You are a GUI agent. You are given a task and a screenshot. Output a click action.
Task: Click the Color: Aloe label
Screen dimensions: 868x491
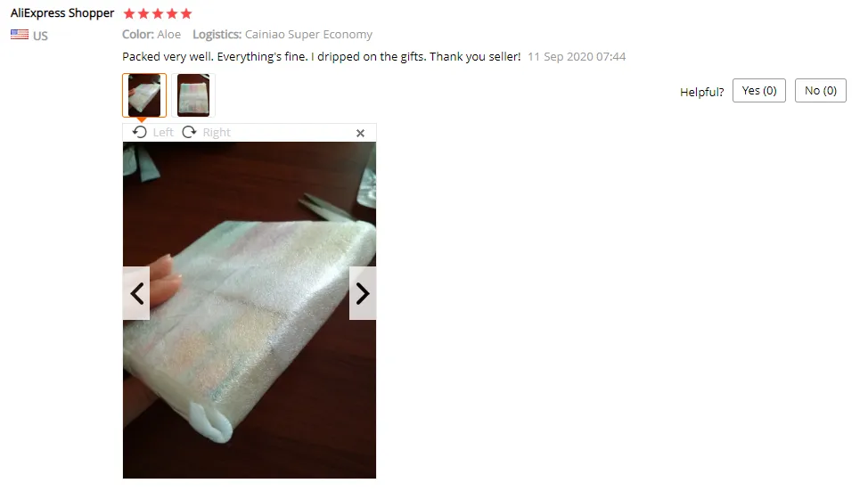tap(151, 35)
